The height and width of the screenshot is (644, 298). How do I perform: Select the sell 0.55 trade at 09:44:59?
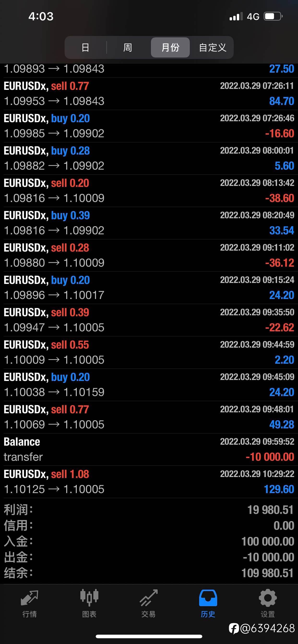tap(149, 352)
